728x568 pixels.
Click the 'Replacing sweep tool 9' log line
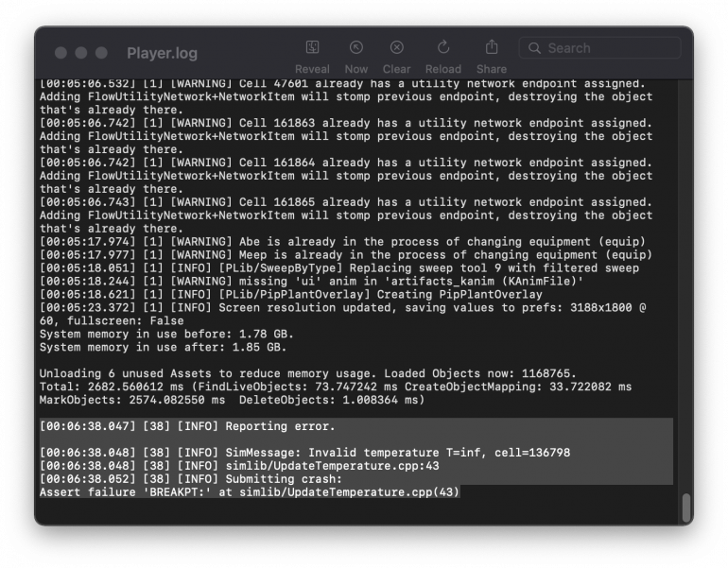coord(338,268)
